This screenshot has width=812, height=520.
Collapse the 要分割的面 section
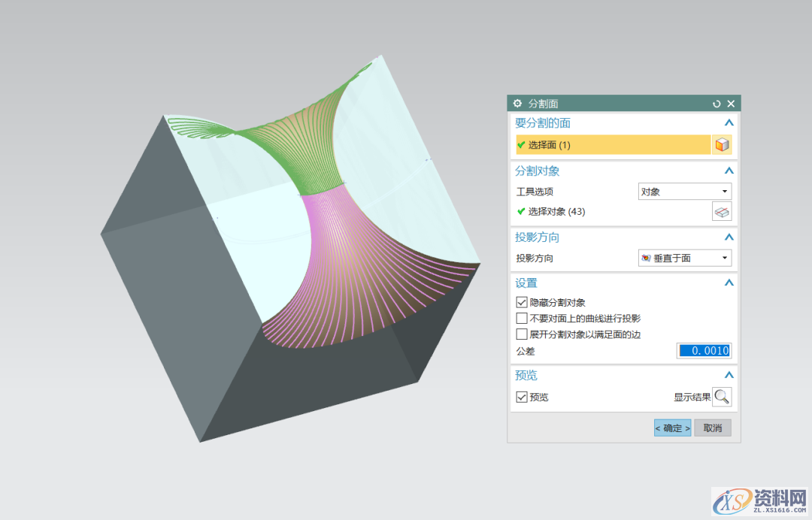[728, 122]
